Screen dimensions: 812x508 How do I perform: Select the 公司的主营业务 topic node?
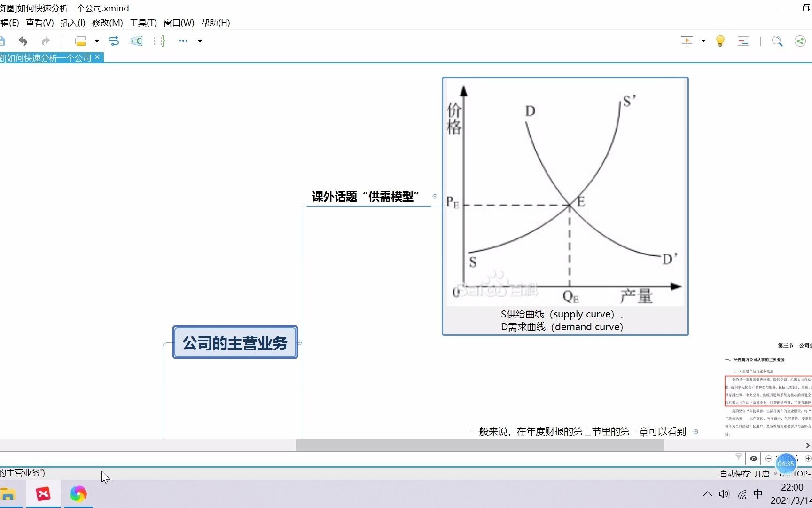(235, 342)
